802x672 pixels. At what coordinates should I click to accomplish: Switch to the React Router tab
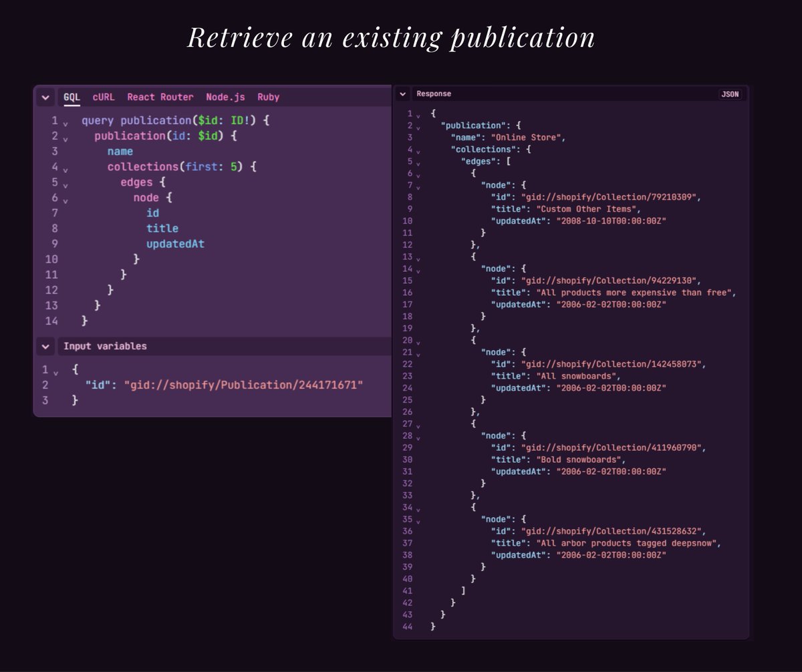tap(160, 98)
